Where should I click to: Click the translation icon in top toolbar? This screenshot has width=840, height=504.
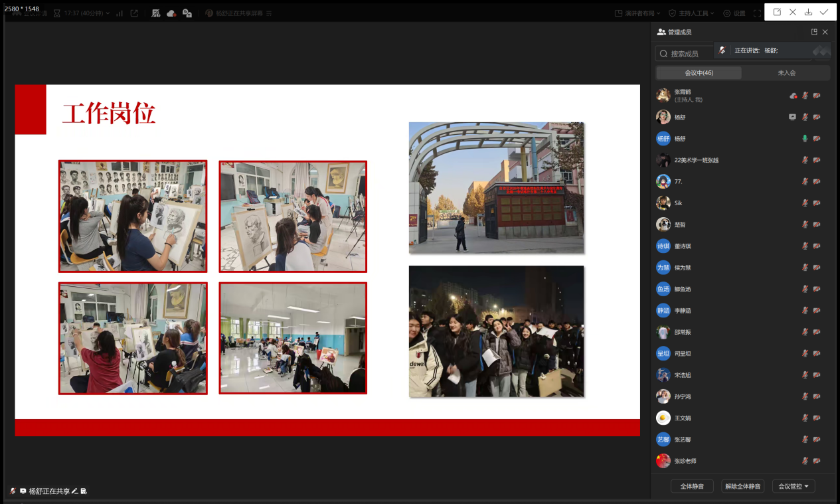point(187,13)
